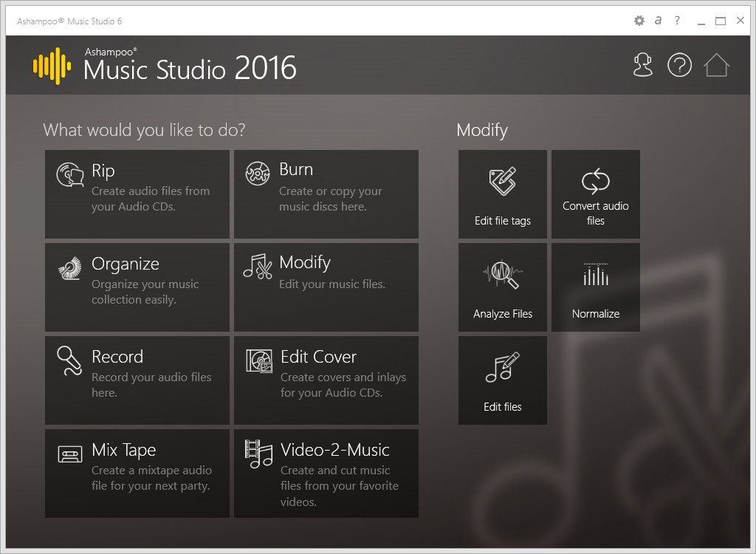This screenshot has width=756, height=554.
Task: Click the Edit file tags pencil icon
Action: coord(503,181)
